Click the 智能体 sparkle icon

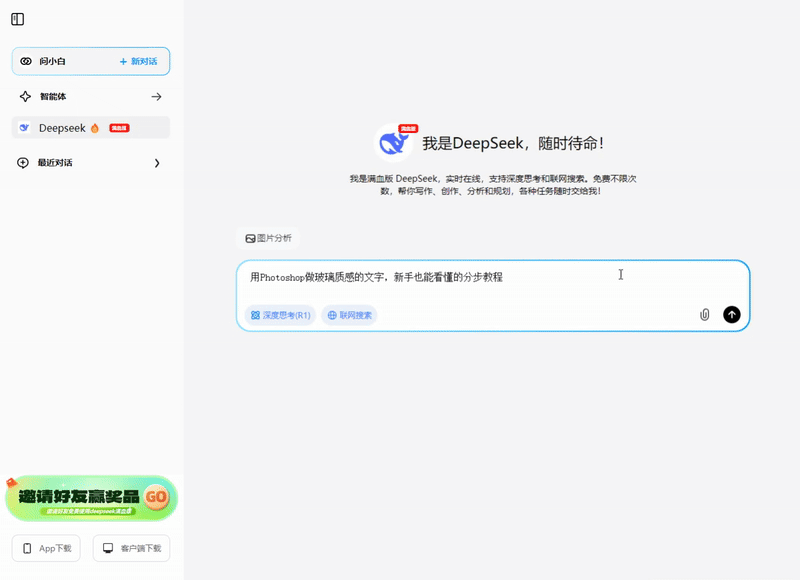click(x=25, y=96)
